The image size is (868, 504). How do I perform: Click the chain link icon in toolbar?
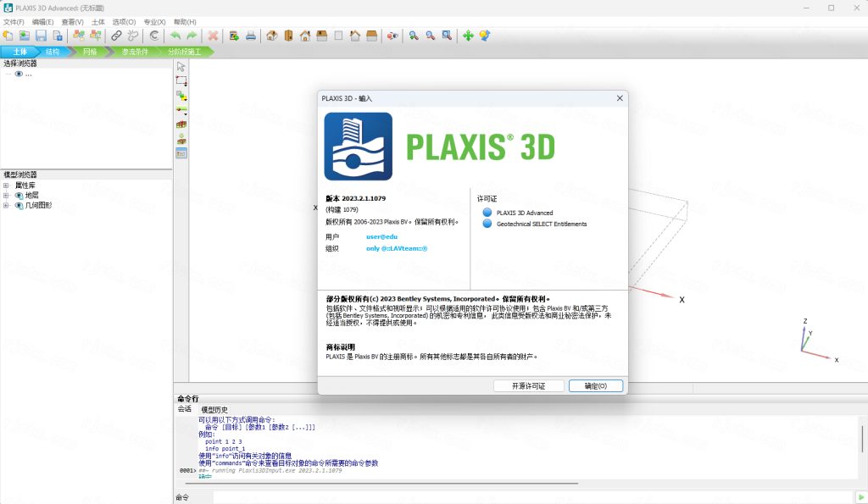(115, 36)
